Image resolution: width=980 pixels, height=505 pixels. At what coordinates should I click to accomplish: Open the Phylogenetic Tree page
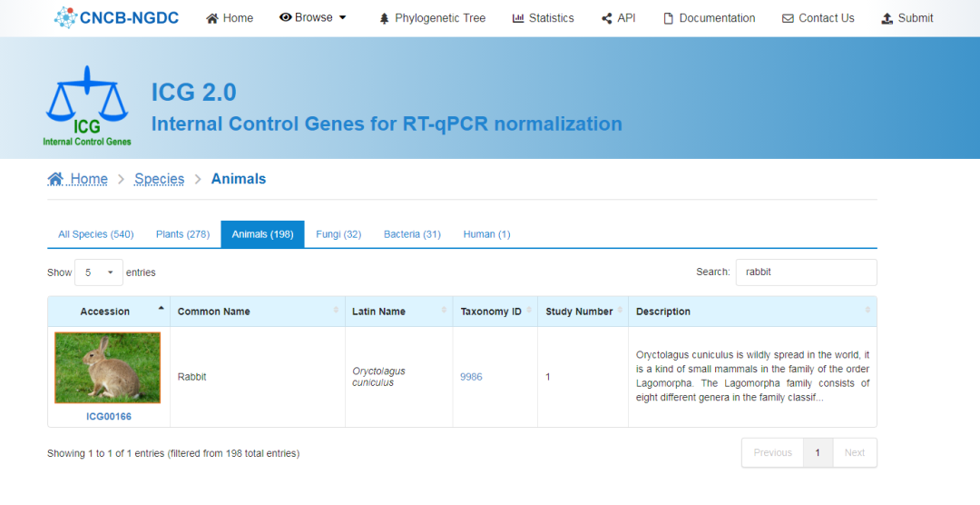[432, 18]
